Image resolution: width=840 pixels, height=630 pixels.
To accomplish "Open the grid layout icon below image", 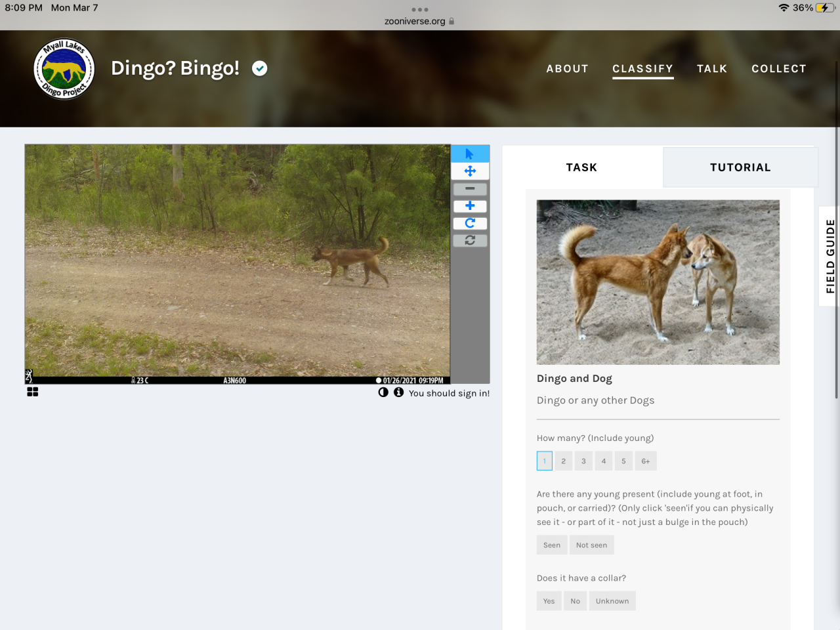I will tap(33, 392).
